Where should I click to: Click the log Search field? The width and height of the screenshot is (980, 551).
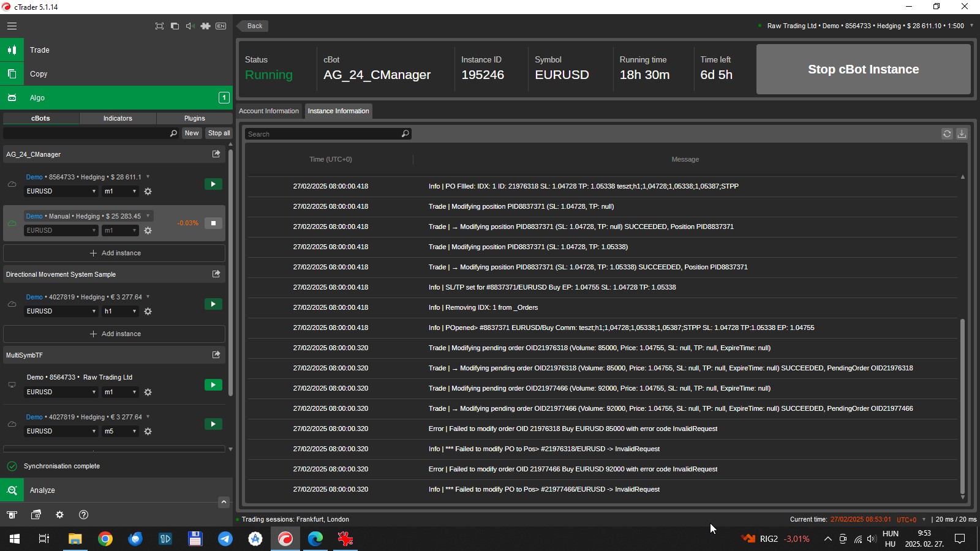tap(328, 134)
